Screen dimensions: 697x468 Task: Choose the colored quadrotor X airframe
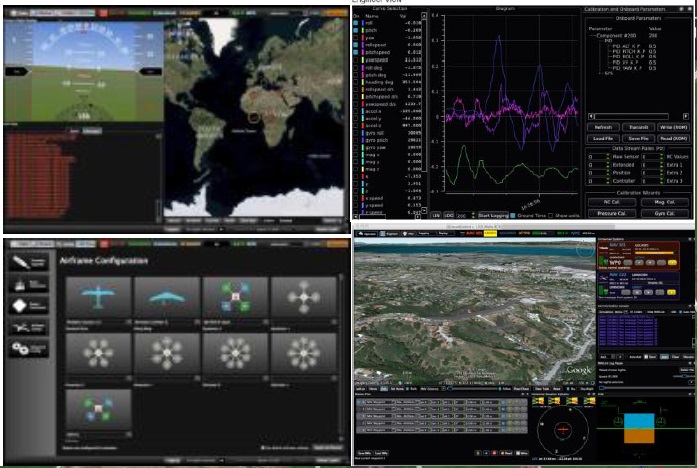pyautogui.click(x=235, y=297)
